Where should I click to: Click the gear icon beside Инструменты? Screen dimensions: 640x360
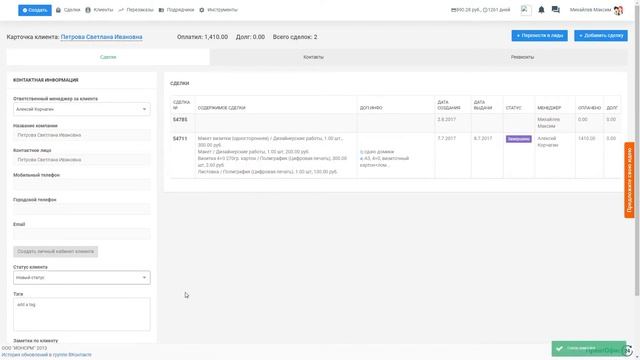click(x=202, y=10)
